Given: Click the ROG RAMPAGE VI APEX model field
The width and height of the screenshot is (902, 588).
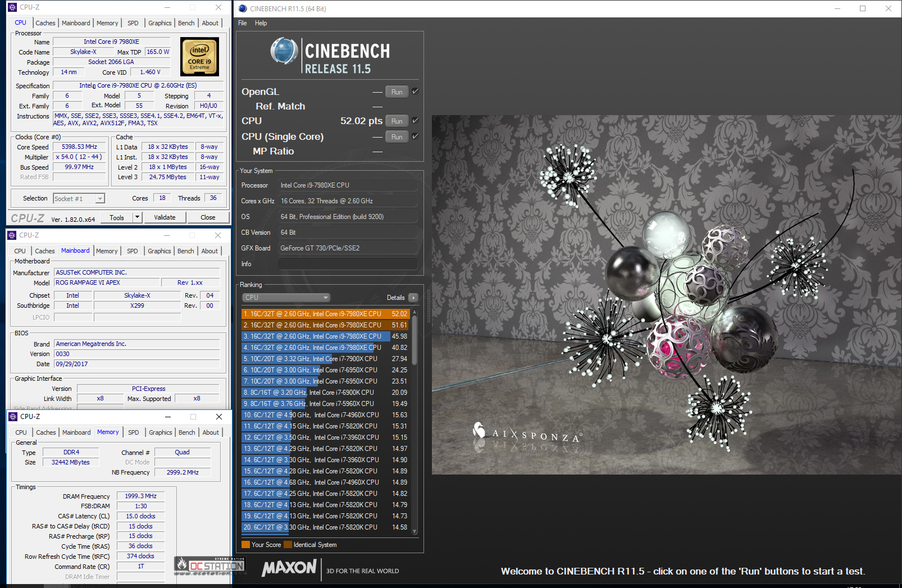Looking at the screenshot, I should coord(106,283).
